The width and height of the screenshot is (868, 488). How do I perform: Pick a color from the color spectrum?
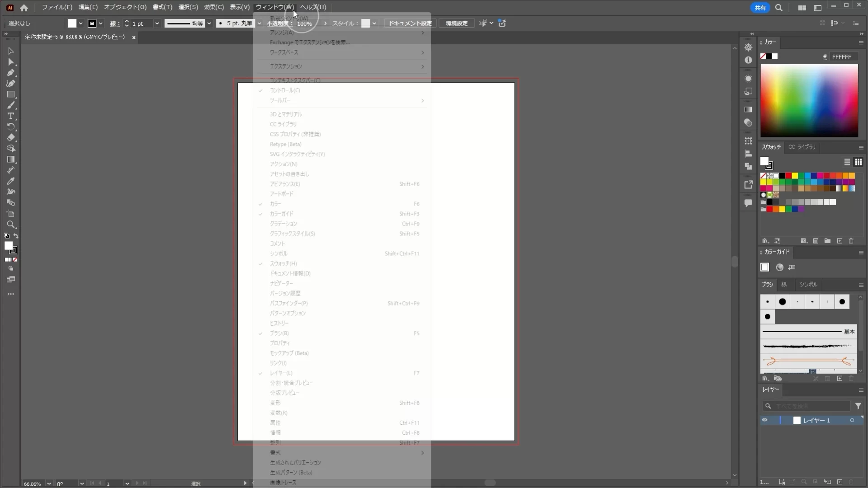tap(809, 100)
